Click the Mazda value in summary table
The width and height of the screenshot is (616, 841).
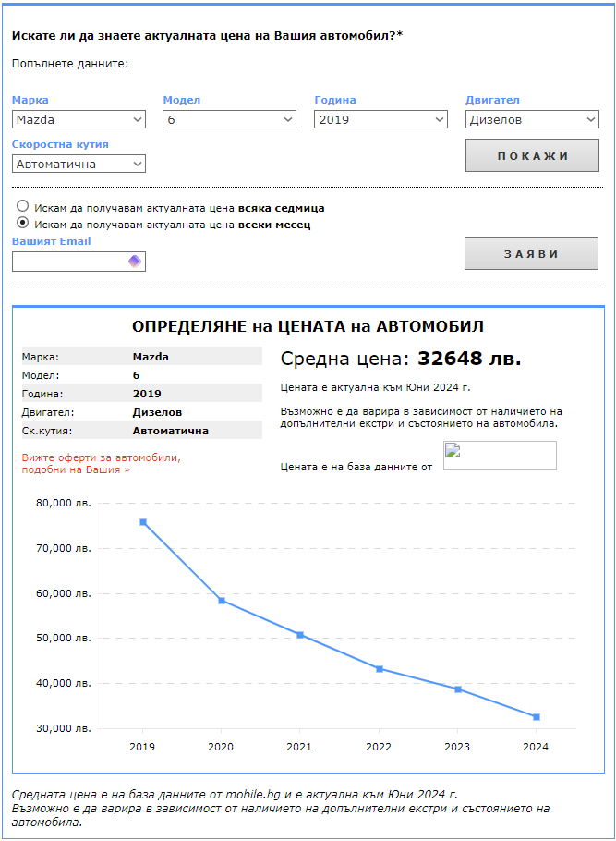click(x=151, y=357)
